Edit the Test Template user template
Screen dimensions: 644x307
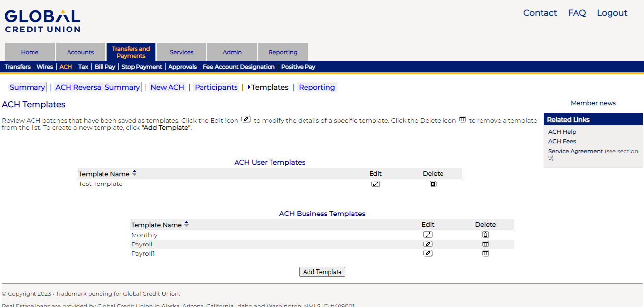pos(375,184)
